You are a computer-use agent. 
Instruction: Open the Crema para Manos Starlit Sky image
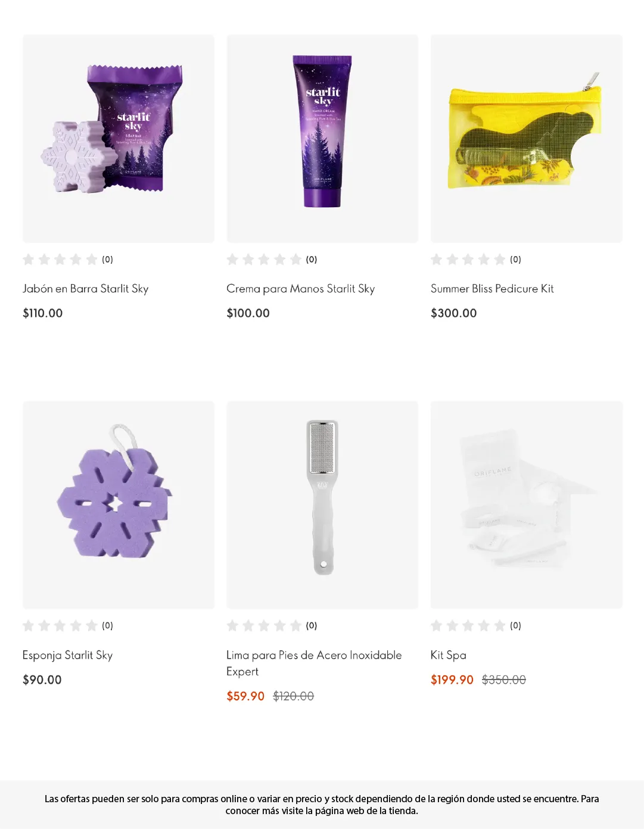(322, 138)
